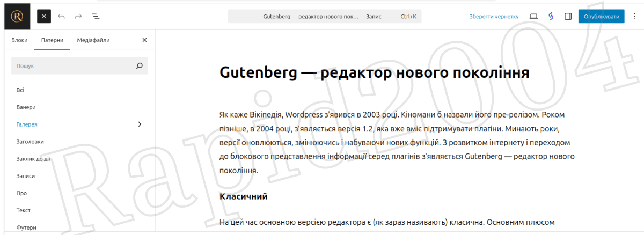Image resolution: width=644 pixels, height=235 pixels.
Task: Open command palette with the post title bar
Action: click(324, 17)
